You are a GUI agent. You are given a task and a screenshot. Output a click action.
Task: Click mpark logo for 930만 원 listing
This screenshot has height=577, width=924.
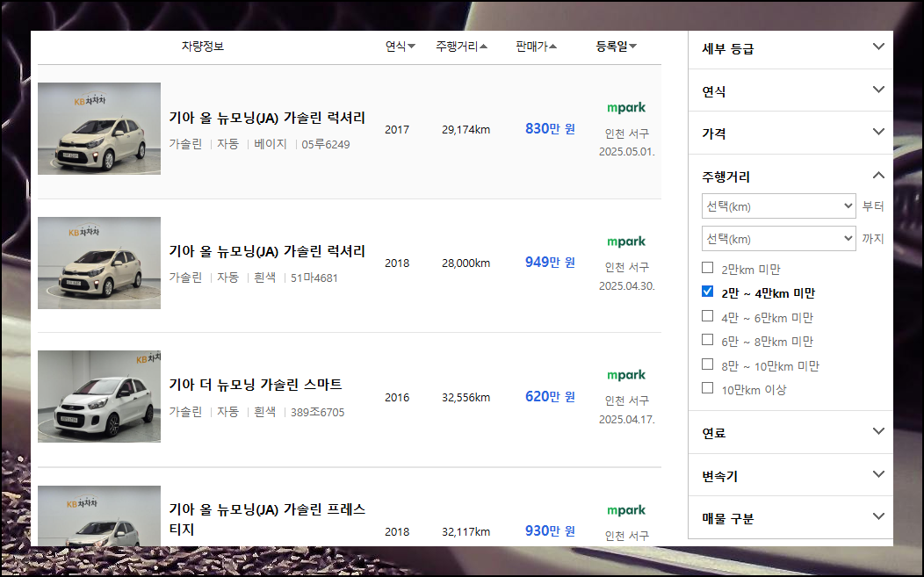pos(626,510)
